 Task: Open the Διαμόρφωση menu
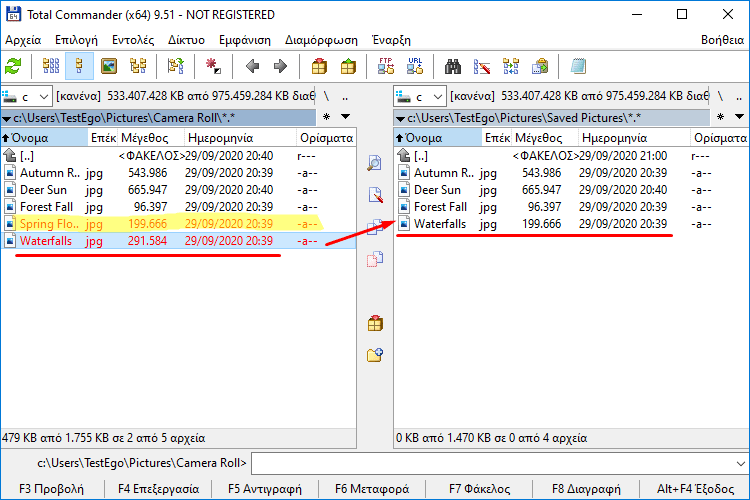(x=321, y=40)
